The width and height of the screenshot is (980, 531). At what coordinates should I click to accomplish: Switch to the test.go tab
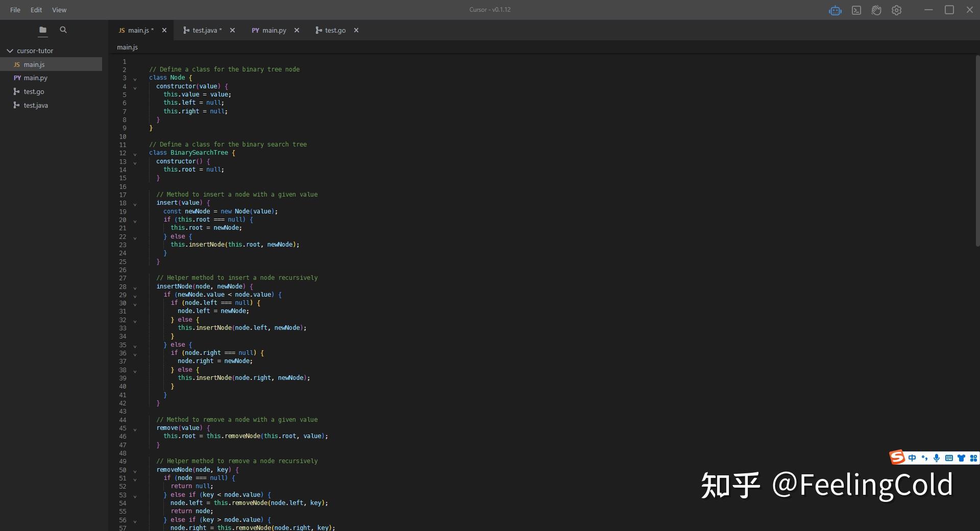(x=333, y=30)
